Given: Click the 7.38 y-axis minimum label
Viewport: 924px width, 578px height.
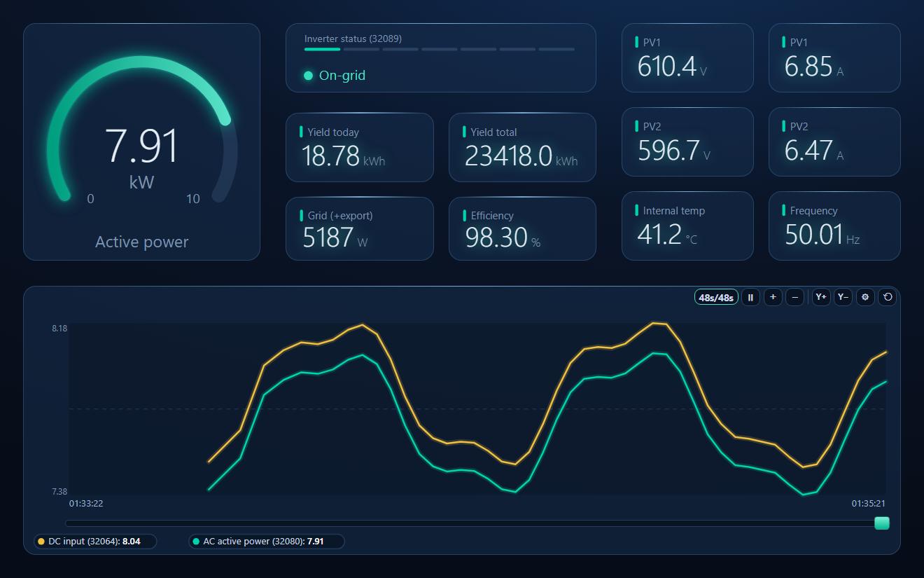Looking at the screenshot, I should click(x=59, y=492).
